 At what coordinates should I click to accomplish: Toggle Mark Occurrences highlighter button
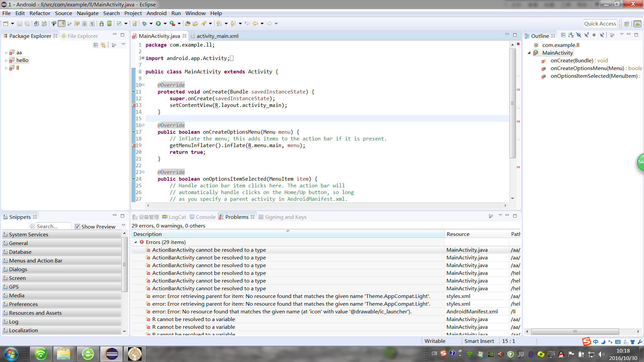pos(61,23)
